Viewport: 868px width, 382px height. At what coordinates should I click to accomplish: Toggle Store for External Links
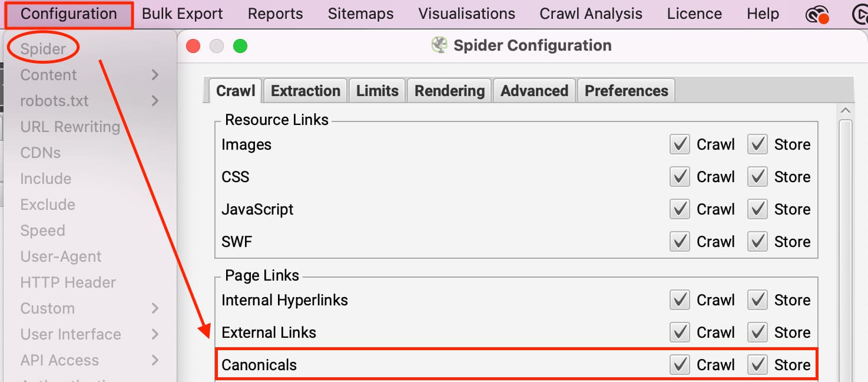tap(757, 332)
